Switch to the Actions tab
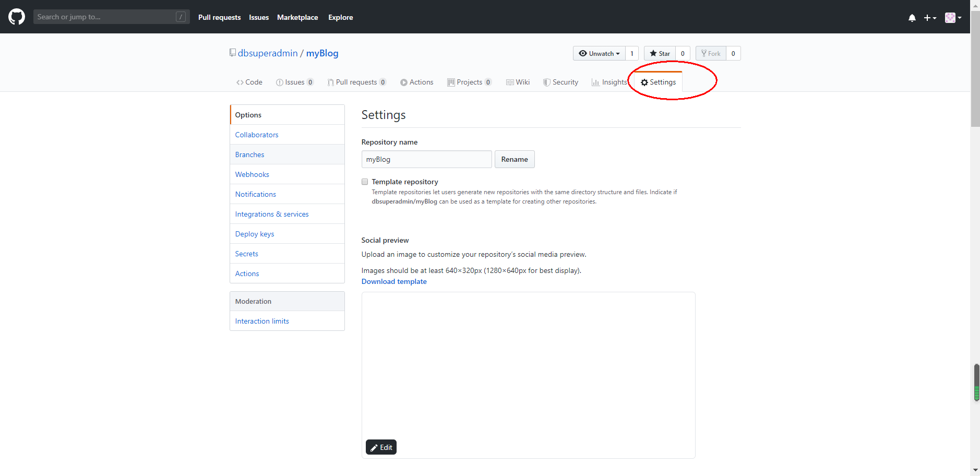This screenshot has height=476, width=980. [x=417, y=82]
